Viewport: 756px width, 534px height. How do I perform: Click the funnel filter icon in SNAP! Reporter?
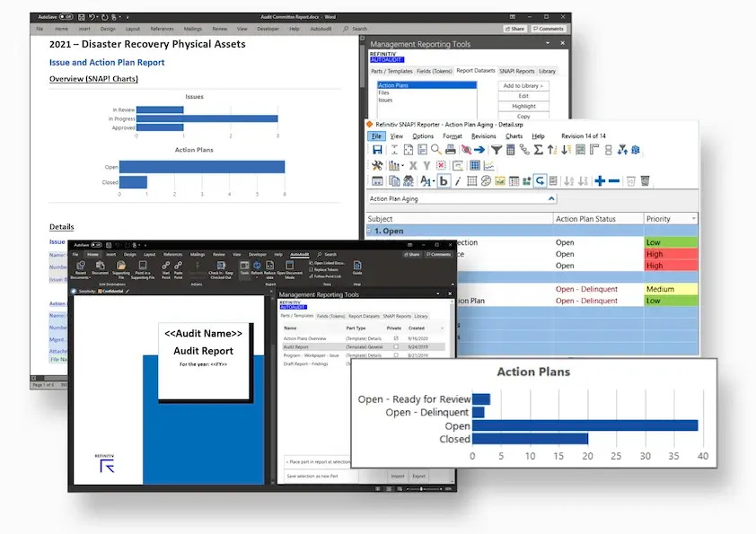(497, 150)
